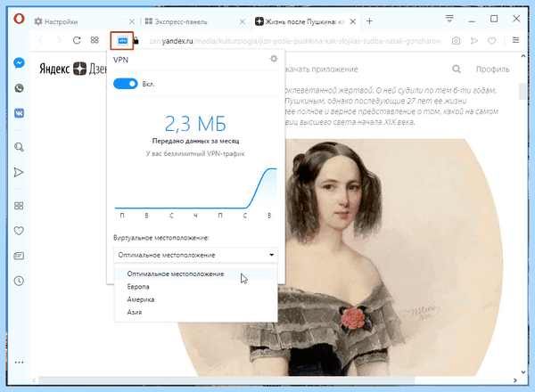The width and height of the screenshot is (535, 392).
Task: Click the vertical scrollbar down arrow
Action: point(523,372)
